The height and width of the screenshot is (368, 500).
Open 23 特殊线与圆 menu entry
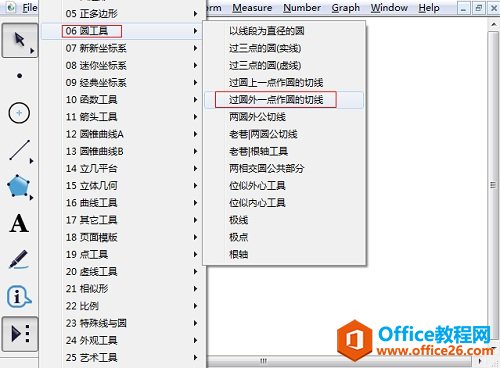(x=121, y=323)
